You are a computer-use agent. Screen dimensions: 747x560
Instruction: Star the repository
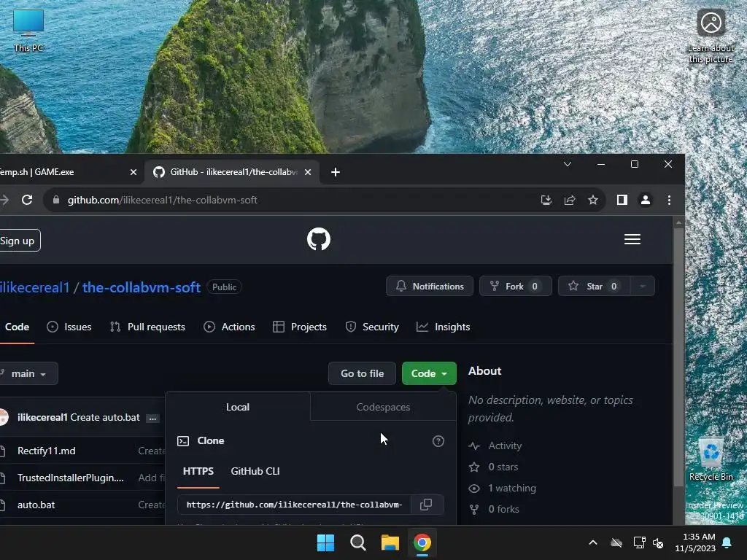[594, 286]
